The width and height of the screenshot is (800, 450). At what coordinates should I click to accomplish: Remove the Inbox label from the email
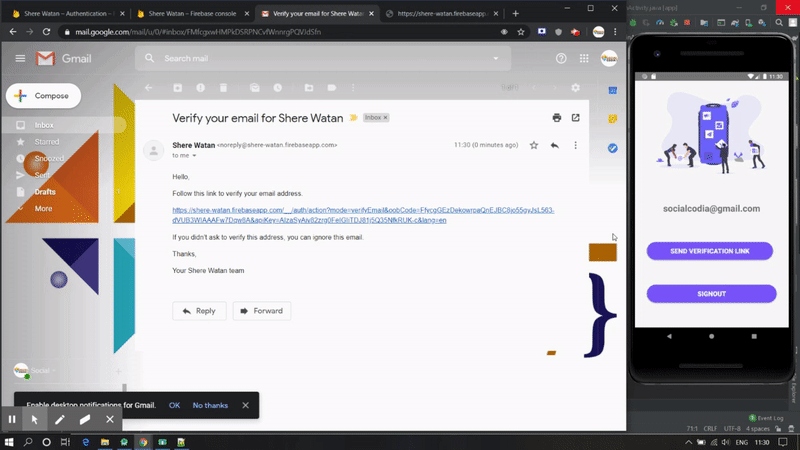click(x=386, y=117)
